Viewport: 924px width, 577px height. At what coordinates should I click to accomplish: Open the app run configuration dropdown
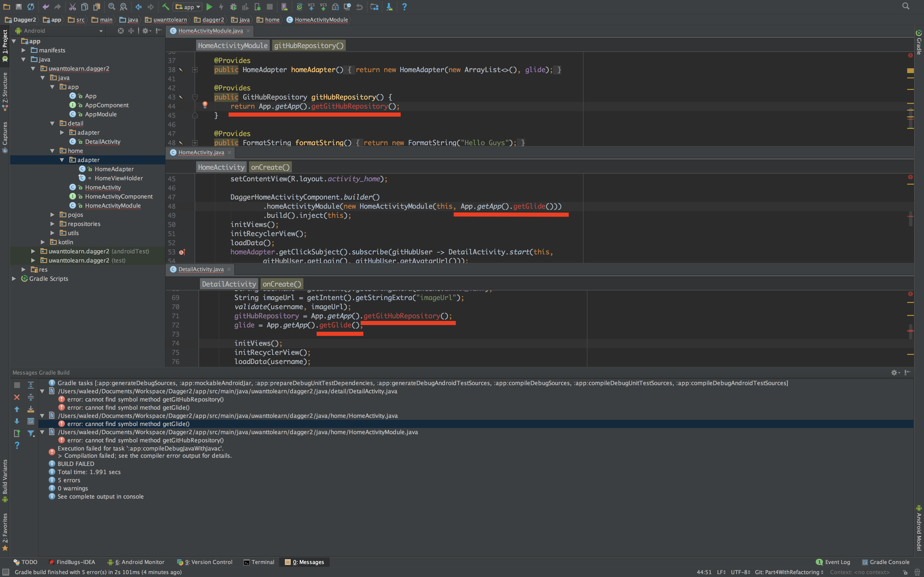(188, 7)
